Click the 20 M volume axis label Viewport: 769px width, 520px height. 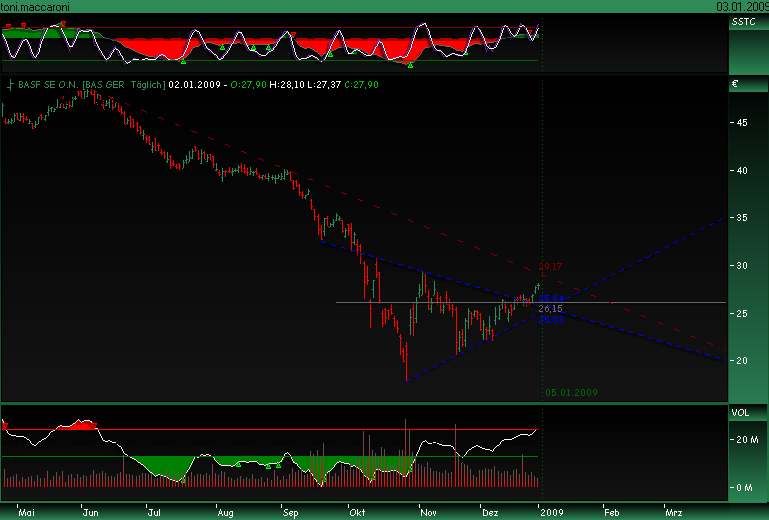point(747,439)
